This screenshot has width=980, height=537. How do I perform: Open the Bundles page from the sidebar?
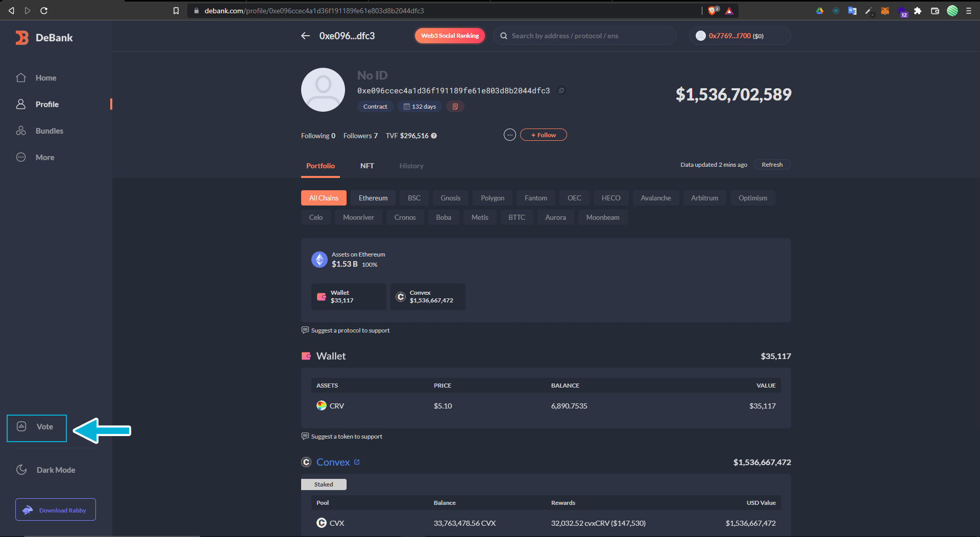[49, 131]
